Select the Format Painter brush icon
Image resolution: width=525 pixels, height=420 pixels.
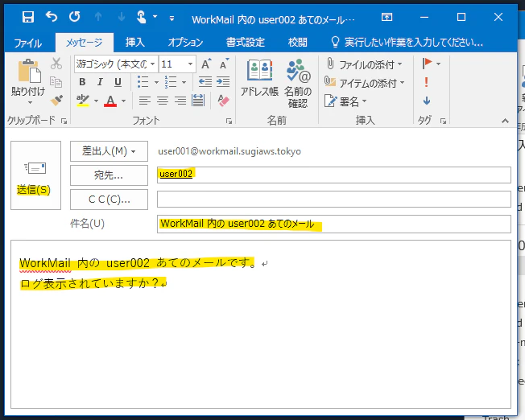coord(56,101)
